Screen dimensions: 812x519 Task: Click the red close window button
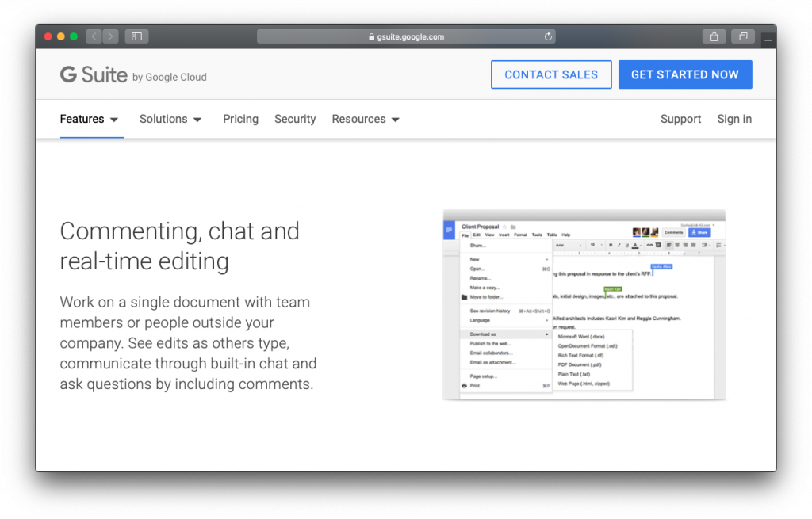[48, 36]
